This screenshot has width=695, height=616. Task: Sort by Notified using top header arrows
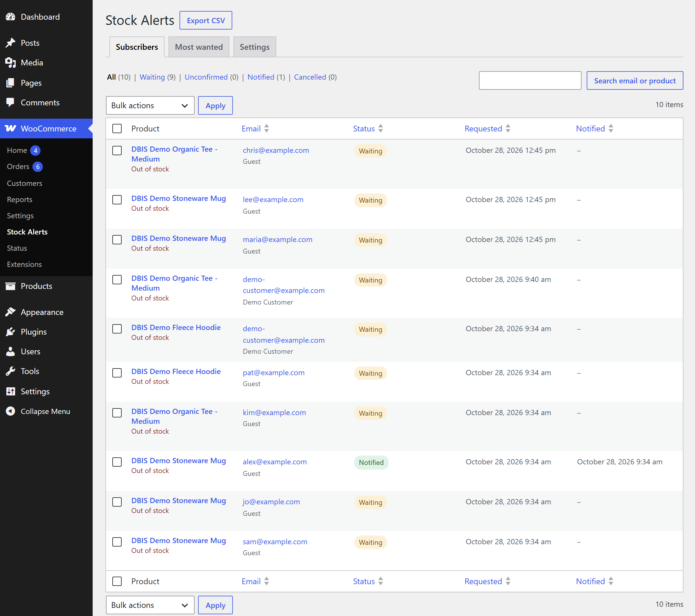pos(611,129)
